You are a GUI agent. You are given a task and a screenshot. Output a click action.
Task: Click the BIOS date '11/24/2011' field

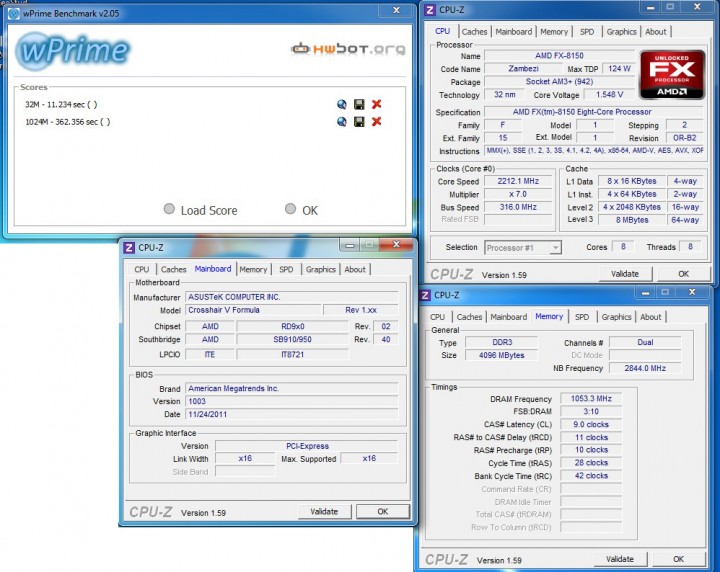[x=292, y=414]
